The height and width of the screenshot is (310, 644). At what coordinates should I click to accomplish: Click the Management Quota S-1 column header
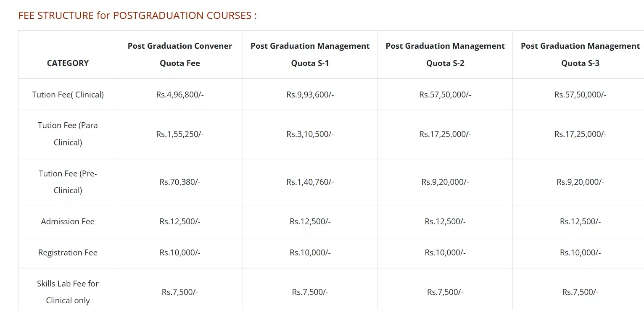(310, 55)
